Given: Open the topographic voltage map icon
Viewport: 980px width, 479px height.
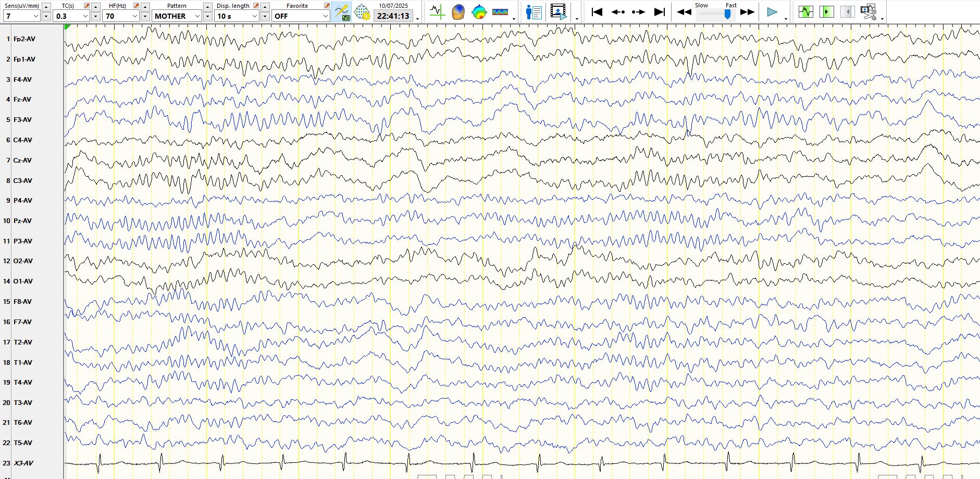Looking at the screenshot, I should 479,11.
